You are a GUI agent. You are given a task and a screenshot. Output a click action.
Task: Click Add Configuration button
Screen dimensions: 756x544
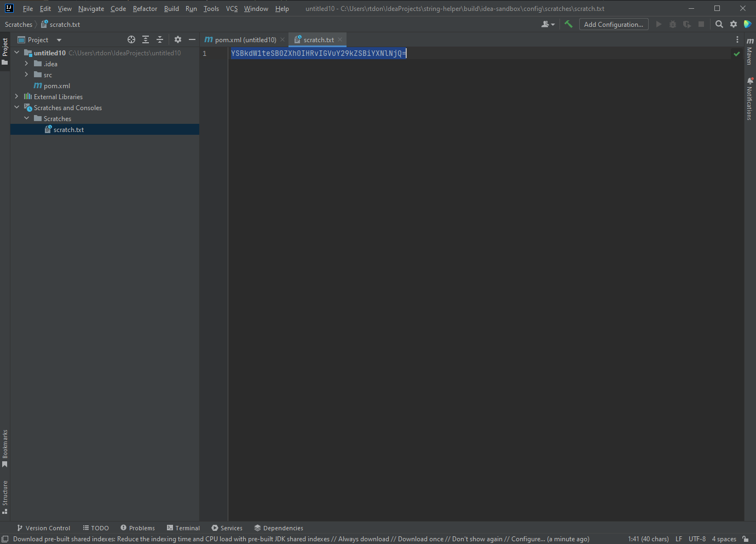(613, 24)
